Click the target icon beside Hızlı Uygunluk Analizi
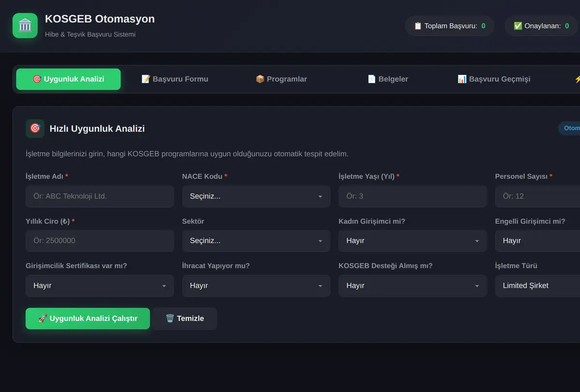580x392 pixels. point(35,129)
